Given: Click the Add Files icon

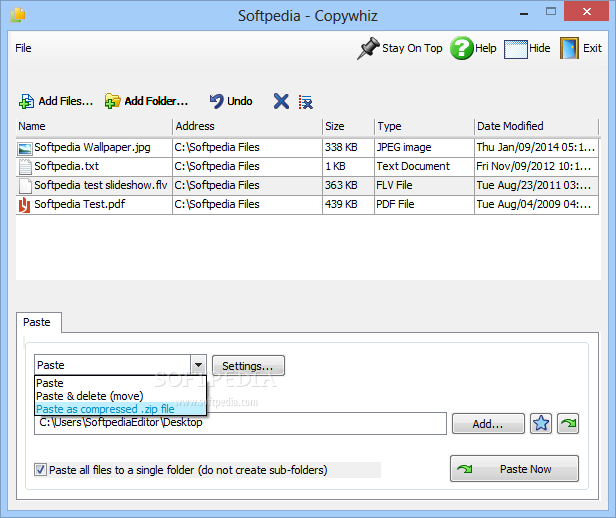Looking at the screenshot, I should (26, 101).
